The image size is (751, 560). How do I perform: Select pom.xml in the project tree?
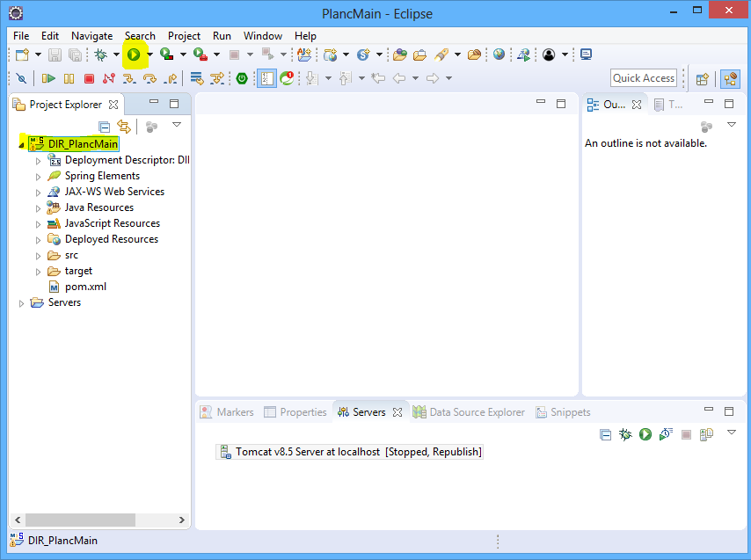(x=85, y=287)
